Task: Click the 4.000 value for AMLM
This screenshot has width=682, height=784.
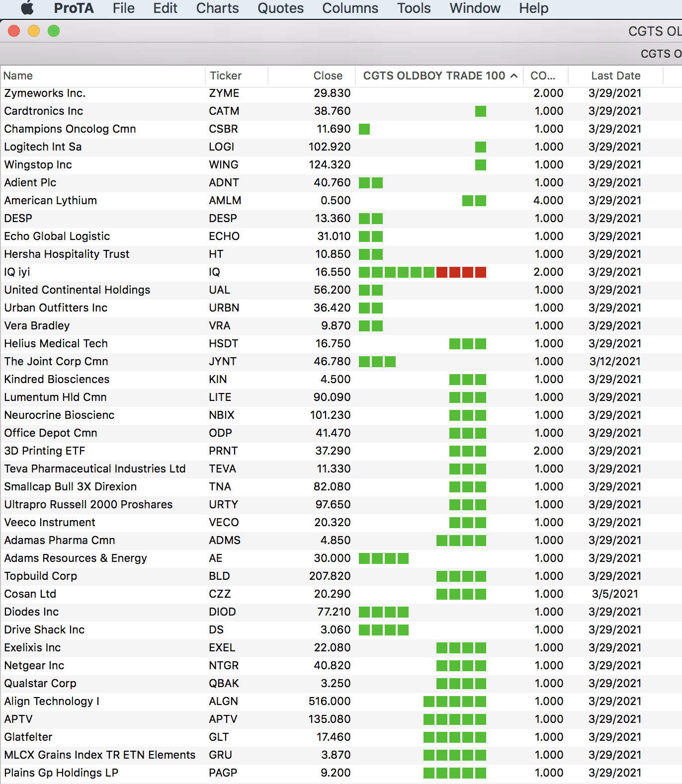Action: 549,200
